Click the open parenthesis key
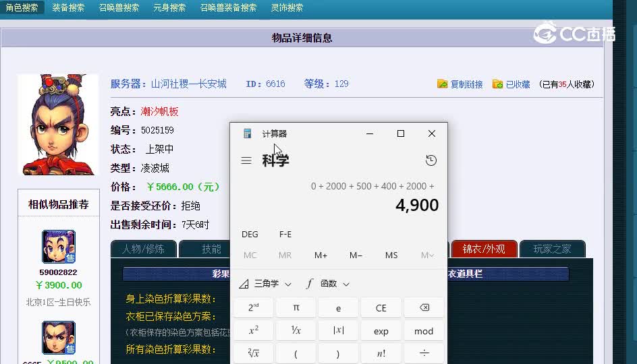 [x=296, y=353]
